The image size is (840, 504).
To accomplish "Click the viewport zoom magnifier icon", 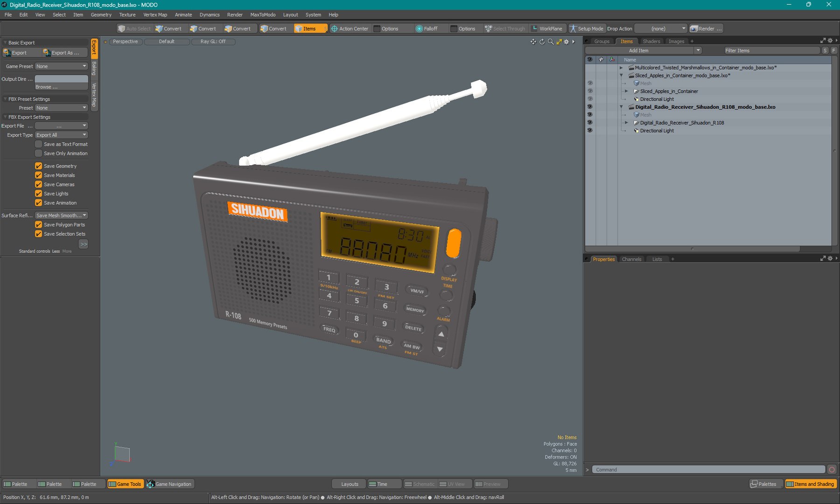I will [551, 42].
